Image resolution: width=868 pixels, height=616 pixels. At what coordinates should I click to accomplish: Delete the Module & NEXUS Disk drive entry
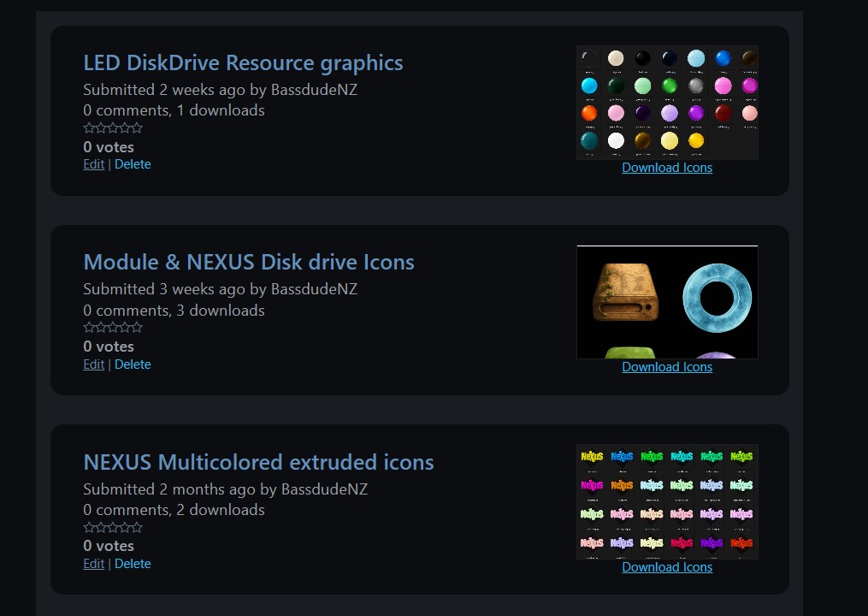(x=133, y=364)
